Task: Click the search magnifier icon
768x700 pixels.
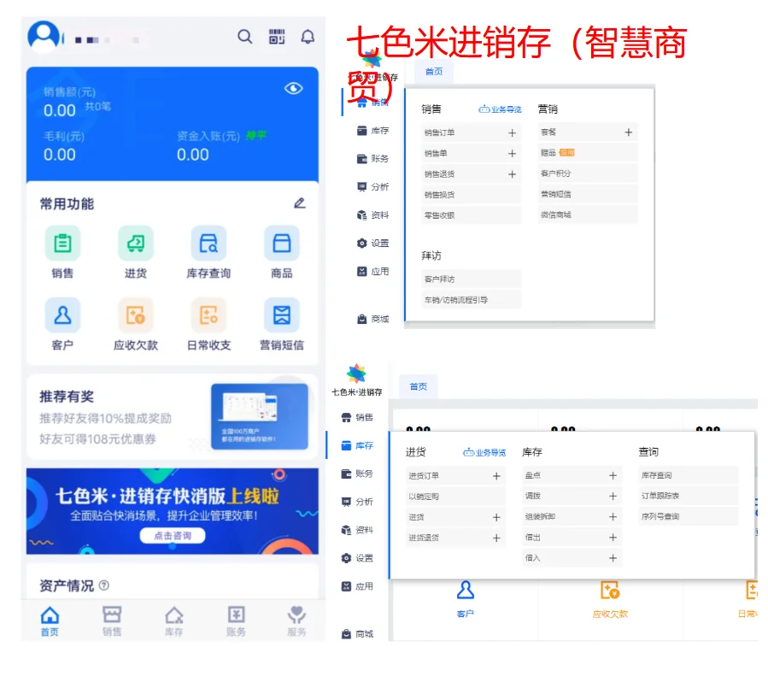Action: pyautogui.click(x=245, y=38)
